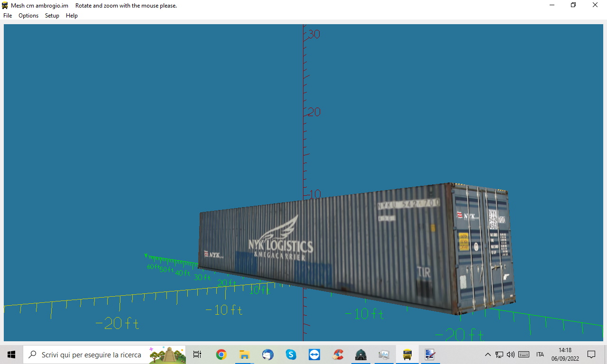
Task: Open the monitor chart app in the taskbar
Action: 384,355
